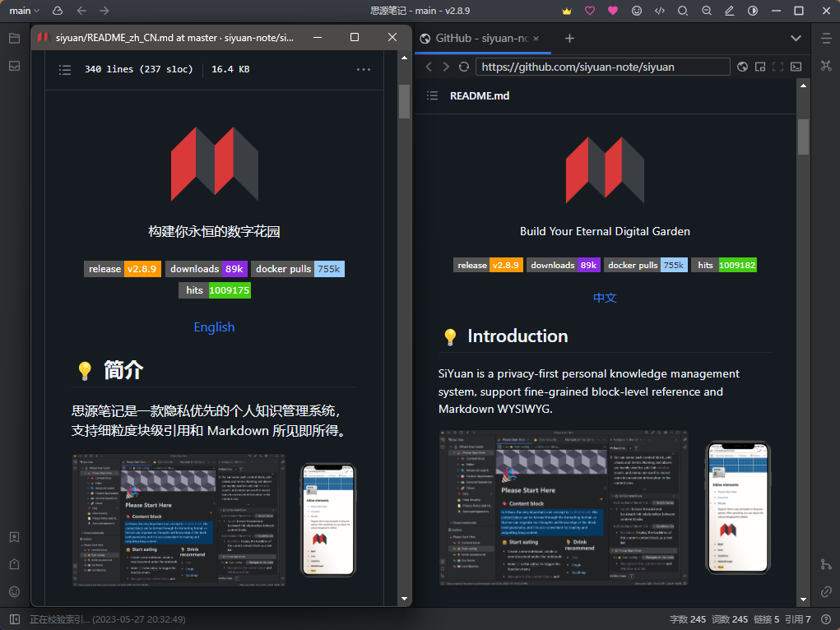The width and height of the screenshot is (840, 630).
Task: Click the crown sponsor icon in the toolbar
Action: [x=567, y=11]
